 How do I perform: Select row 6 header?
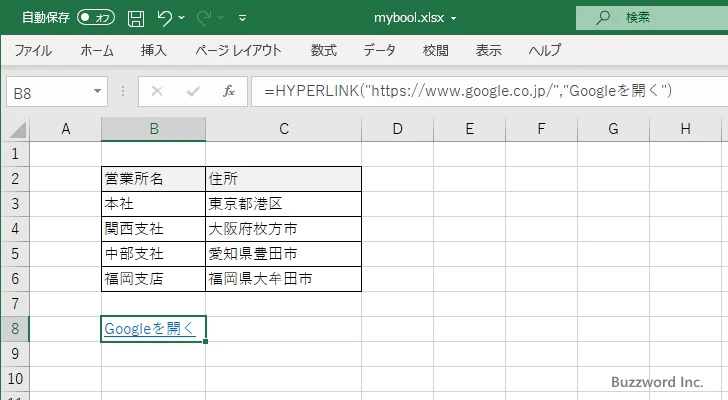click(x=15, y=279)
